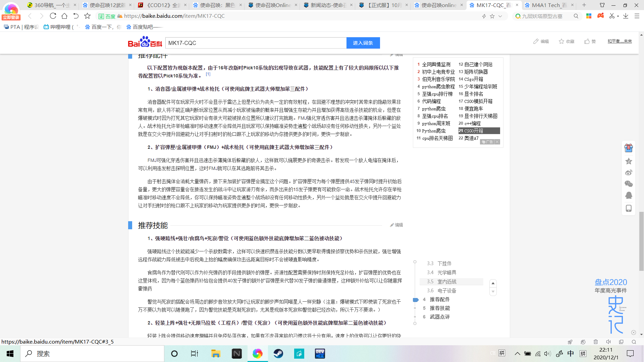
Task: Switch to the 新闻动态 tab
Action: (x=329, y=5)
